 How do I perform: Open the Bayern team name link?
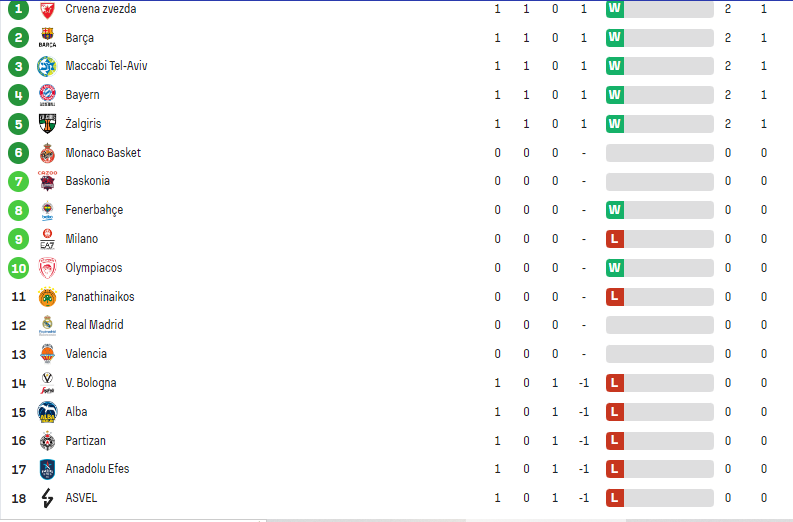point(82,95)
